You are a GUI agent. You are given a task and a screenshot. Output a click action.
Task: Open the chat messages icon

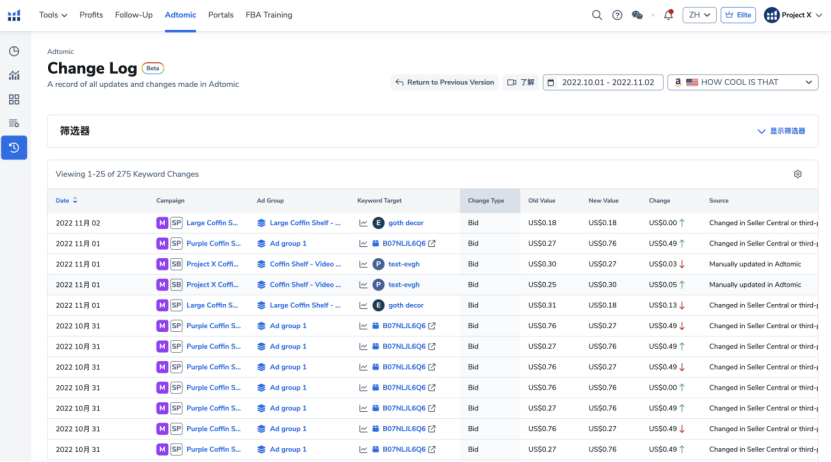(637, 15)
